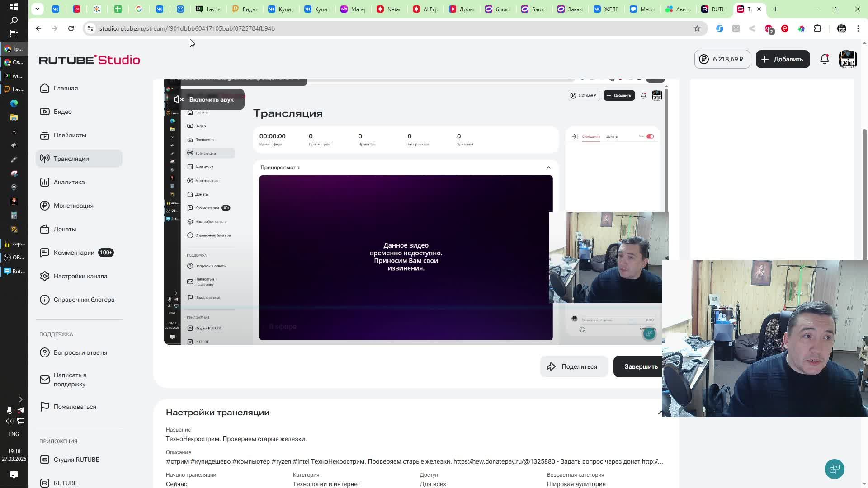Open Монетизация sidebar icon

coord(45,206)
